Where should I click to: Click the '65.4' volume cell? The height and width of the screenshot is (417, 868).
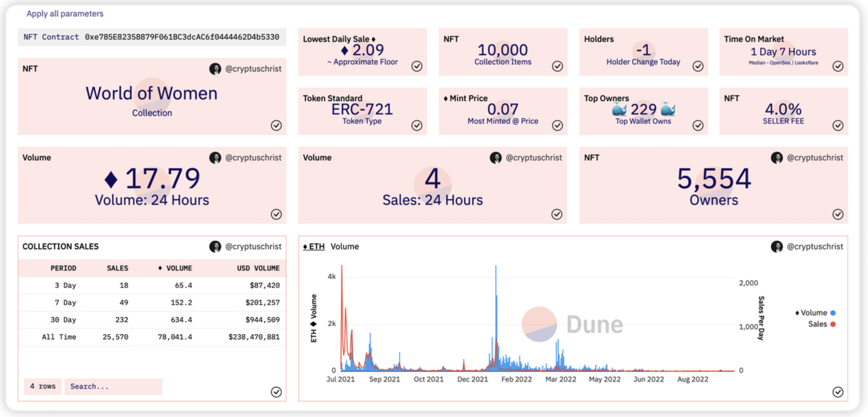click(184, 285)
